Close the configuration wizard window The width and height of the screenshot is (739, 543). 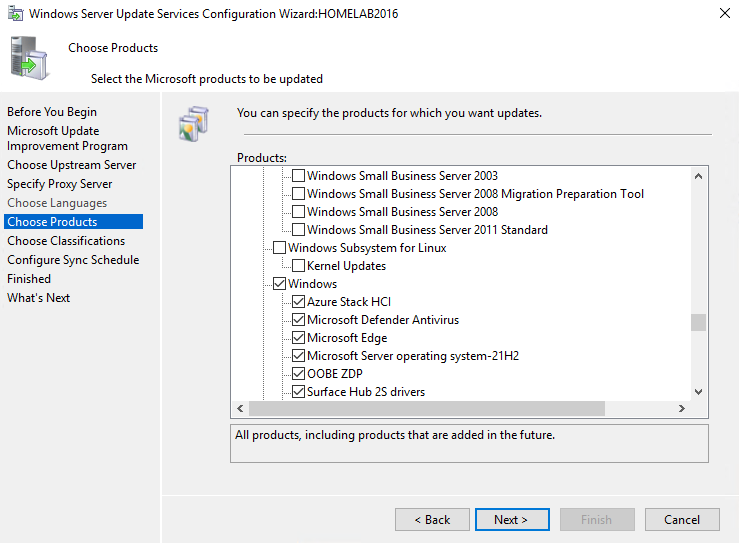[725, 13]
